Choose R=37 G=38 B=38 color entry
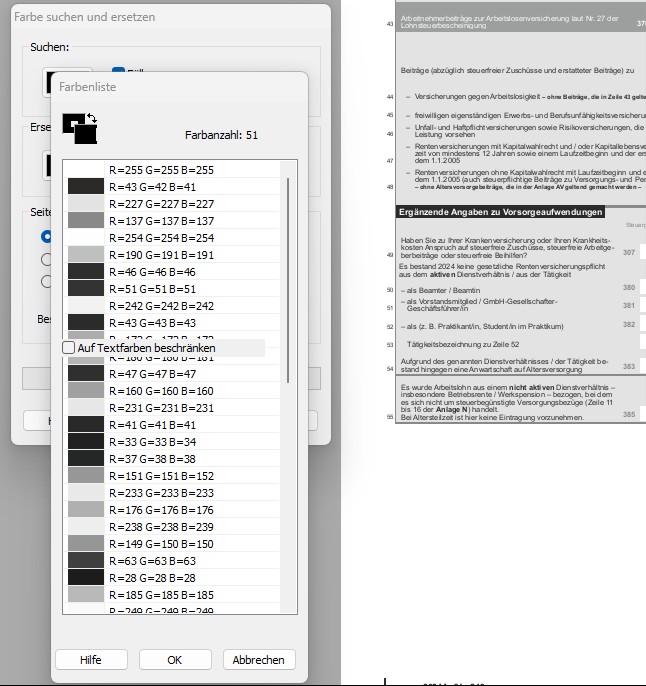The height and width of the screenshot is (686, 646). tap(172, 459)
